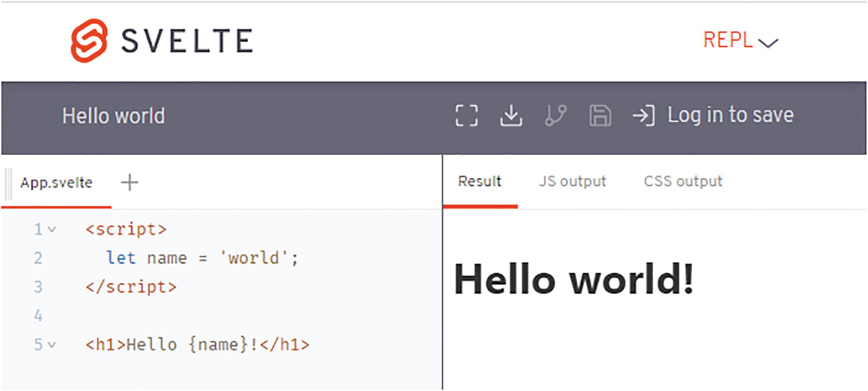This screenshot has height=391, width=868.
Task: Click Log in to save link
Action: point(730,115)
